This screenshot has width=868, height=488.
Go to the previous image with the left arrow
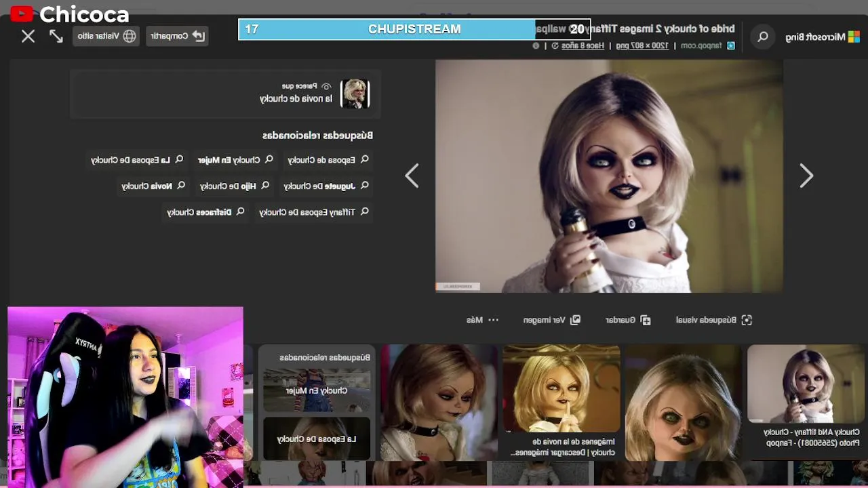tap(412, 176)
